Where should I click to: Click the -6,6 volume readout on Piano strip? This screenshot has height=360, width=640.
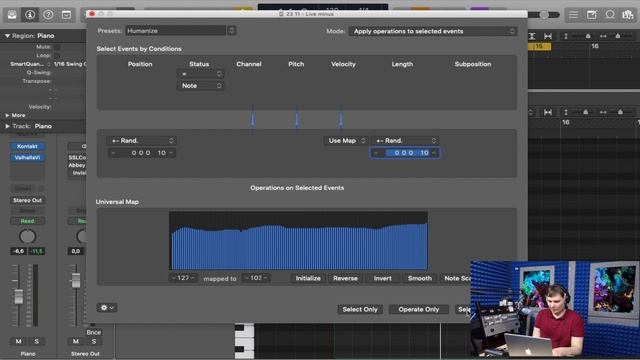point(18,251)
